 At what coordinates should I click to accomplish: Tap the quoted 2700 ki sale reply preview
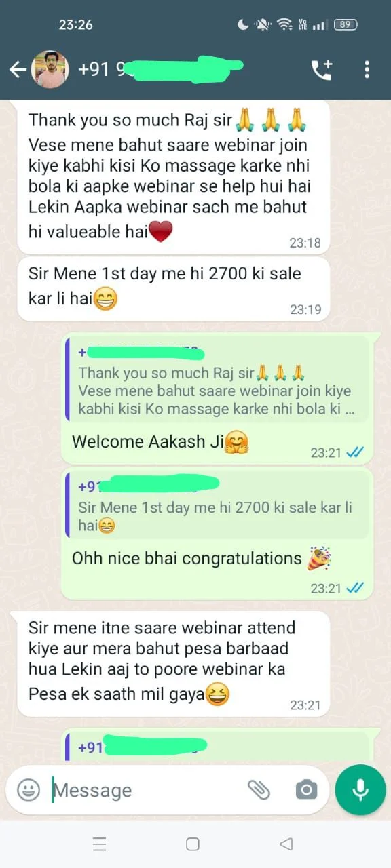(217, 506)
